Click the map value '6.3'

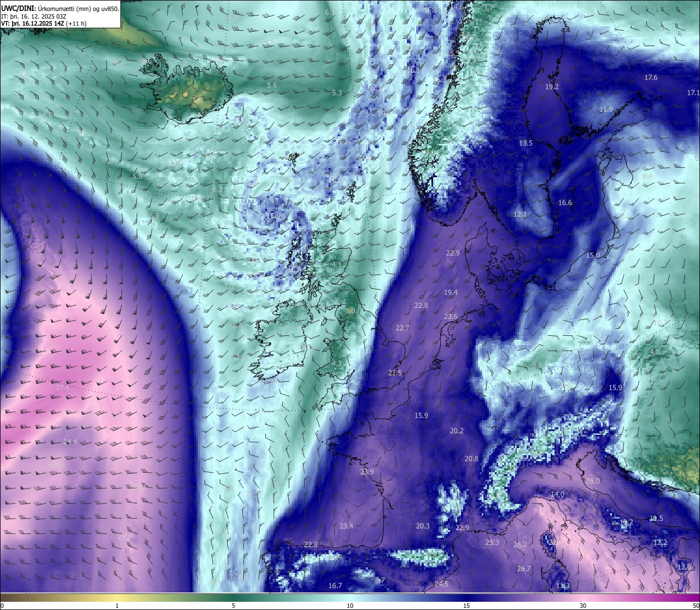pyautogui.click(x=218, y=189)
